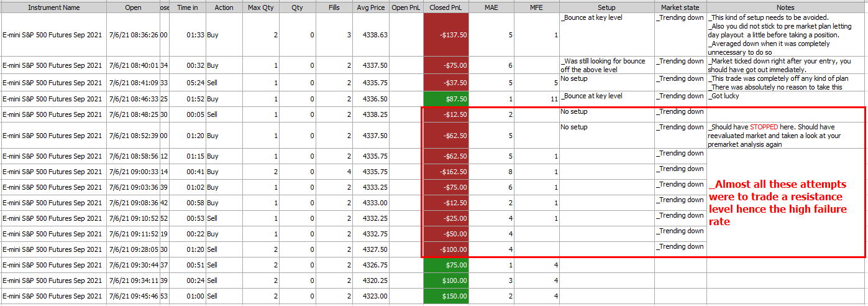Click the Open PnL column header

pyautogui.click(x=406, y=7)
